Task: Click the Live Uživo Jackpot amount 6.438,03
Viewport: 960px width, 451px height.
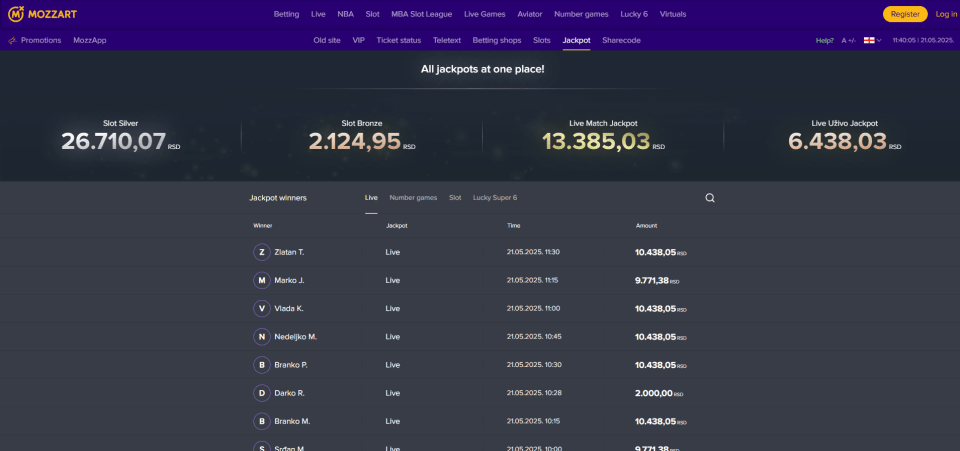Action: coord(837,141)
